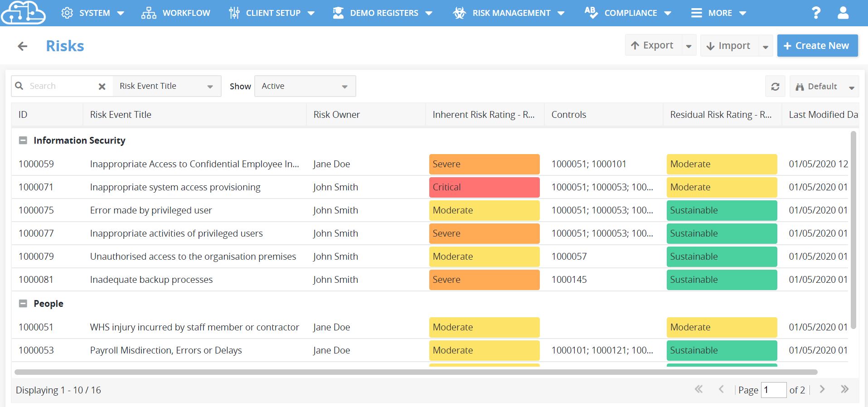Collapse the Information Security group
The height and width of the screenshot is (407, 868).
pos(23,141)
